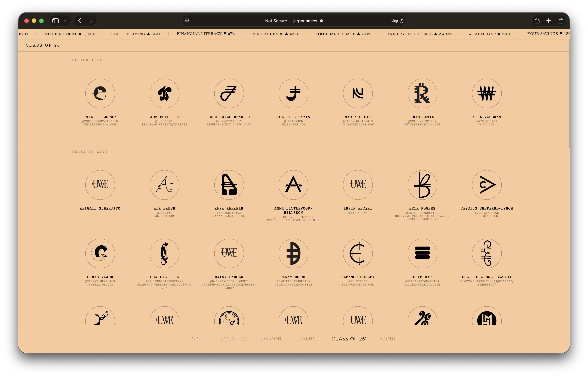This screenshot has width=588, height=377.
Task: Open Emilie Persson's emblem
Action: point(100,93)
